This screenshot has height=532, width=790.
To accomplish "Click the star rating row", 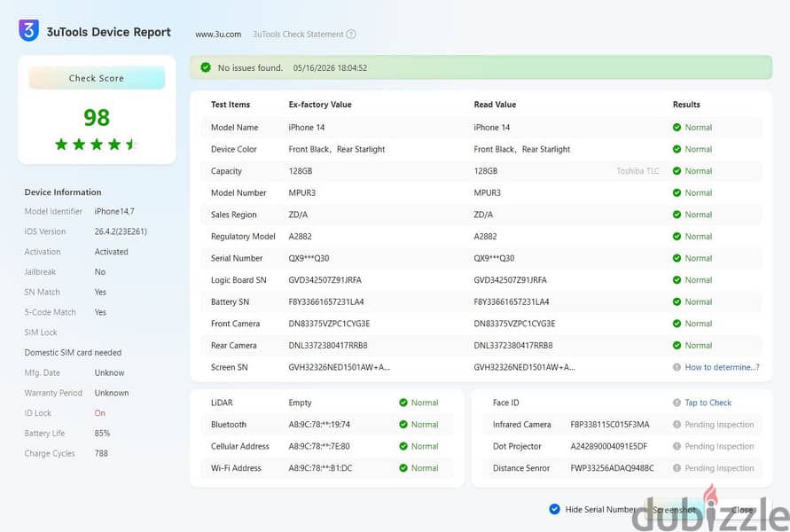I will (x=96, y=145).
